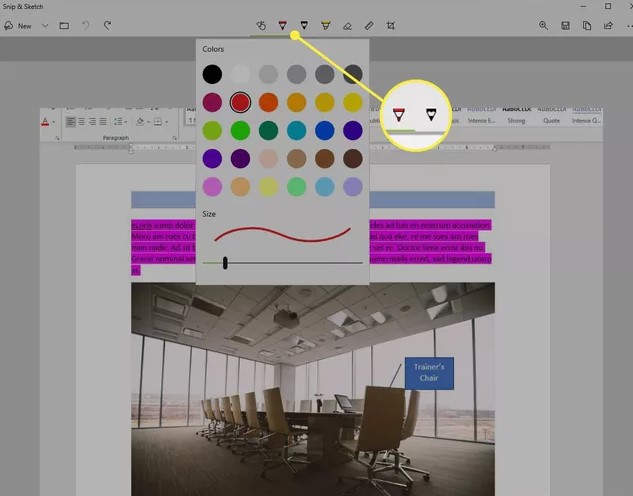Image resolution: width=633 pixels, height=496 pixels.
Task: Click the 'Size' label in the flyout
Action: point(209,214)
